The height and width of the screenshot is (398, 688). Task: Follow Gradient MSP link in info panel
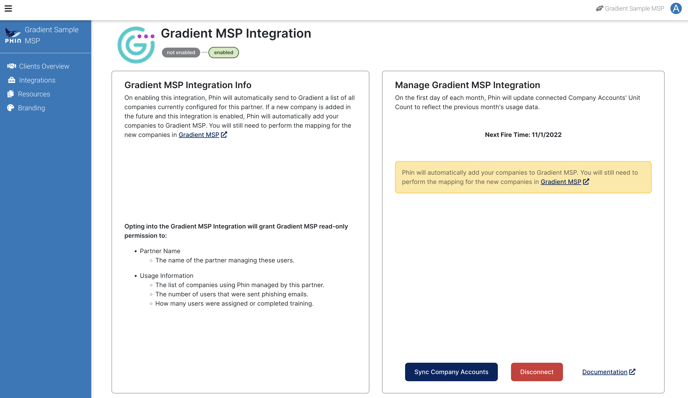[x=199, y=135]
